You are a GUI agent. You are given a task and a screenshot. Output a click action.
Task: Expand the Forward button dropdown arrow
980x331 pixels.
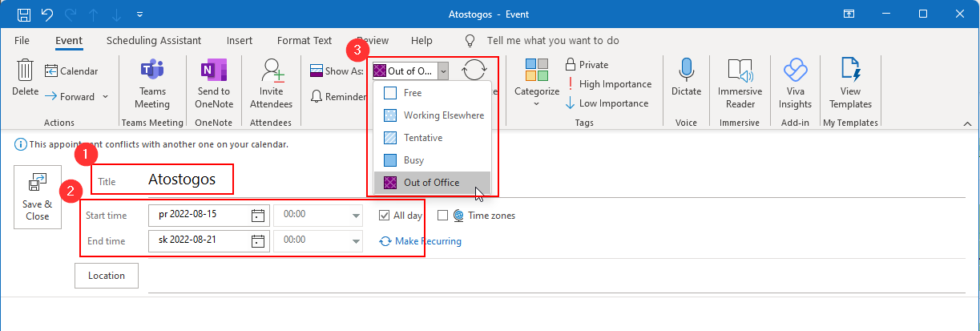coord(104,97)
